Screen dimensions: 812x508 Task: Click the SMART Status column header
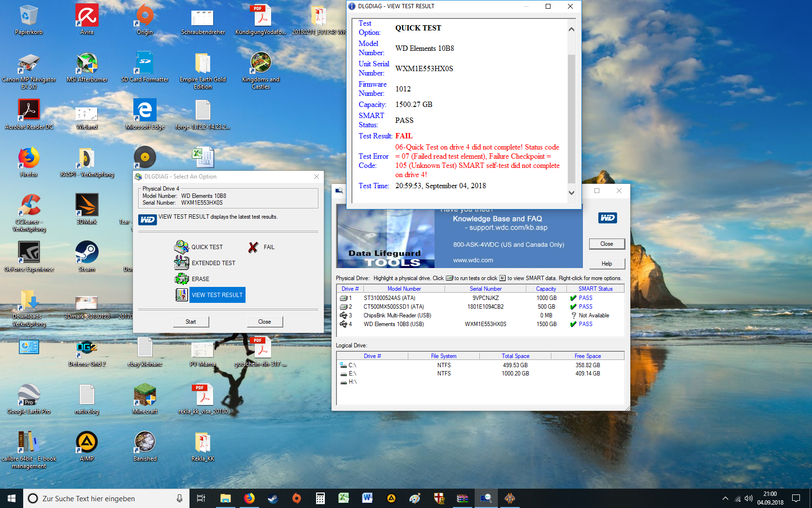coord(595,289)
